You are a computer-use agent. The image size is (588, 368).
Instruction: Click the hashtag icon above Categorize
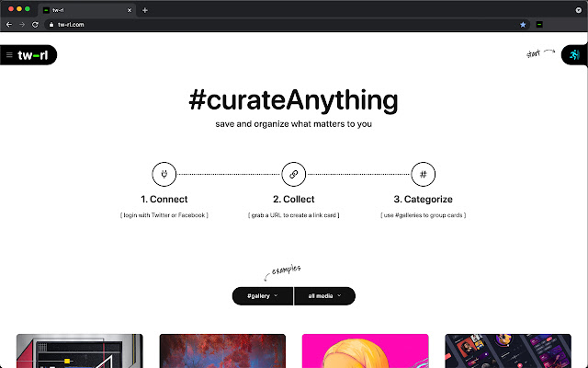(x=423, y=173)
